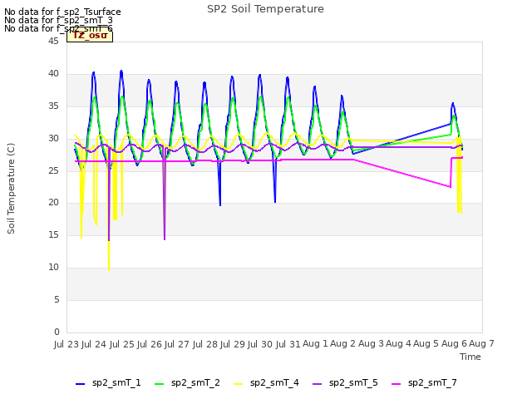
Task: Click the yellow sp2_smT_4 legend swatch
Action: pyautogui.click(x=239, y=384)
